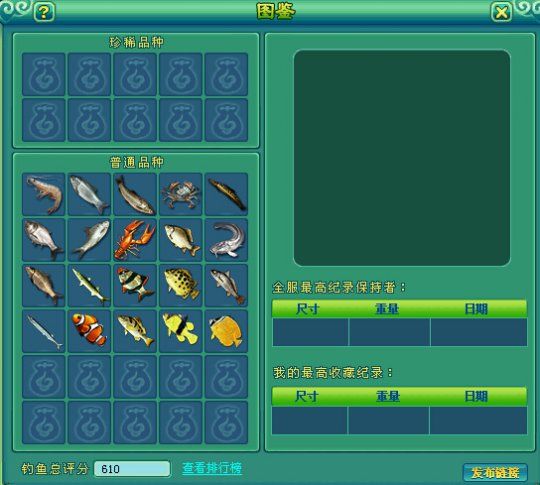This screenshot has height=485, width=540.
Task: Select first locked slot in rare species
Action: [x=44, y=74]
